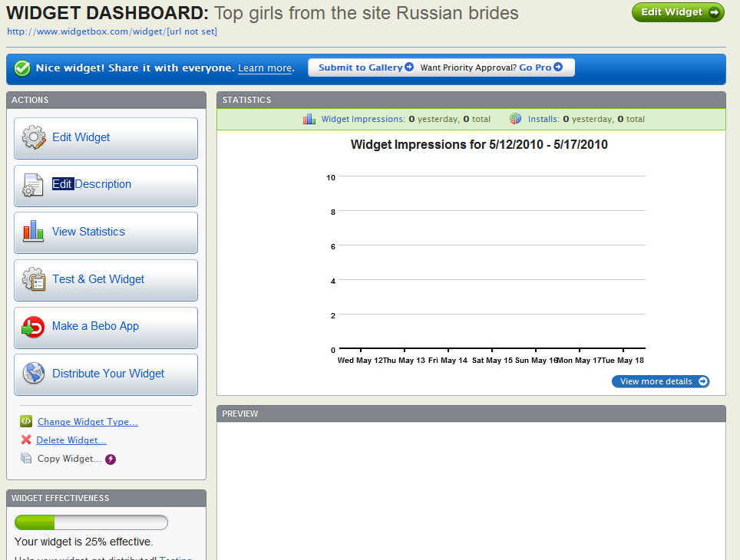Click the Delete Widget link
Screen dimensions: 740x560
click(71, 440)
